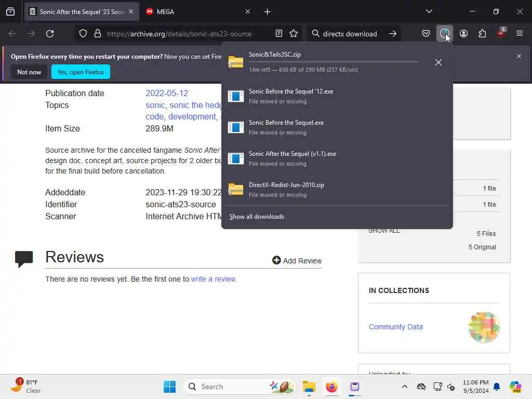
Task: Cancel Sonic&Tails3SC.zip download
Action: pyautogui.click(x=438, y=62)
